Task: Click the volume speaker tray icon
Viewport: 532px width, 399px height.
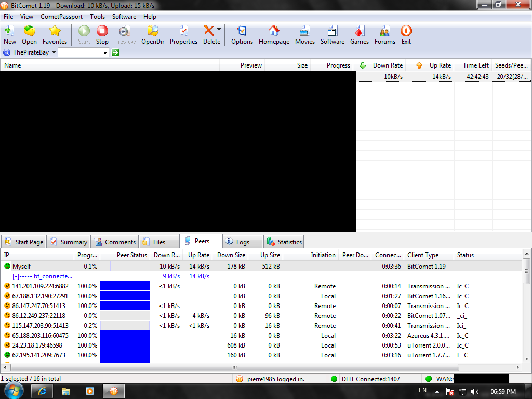Action: (475, 392)
